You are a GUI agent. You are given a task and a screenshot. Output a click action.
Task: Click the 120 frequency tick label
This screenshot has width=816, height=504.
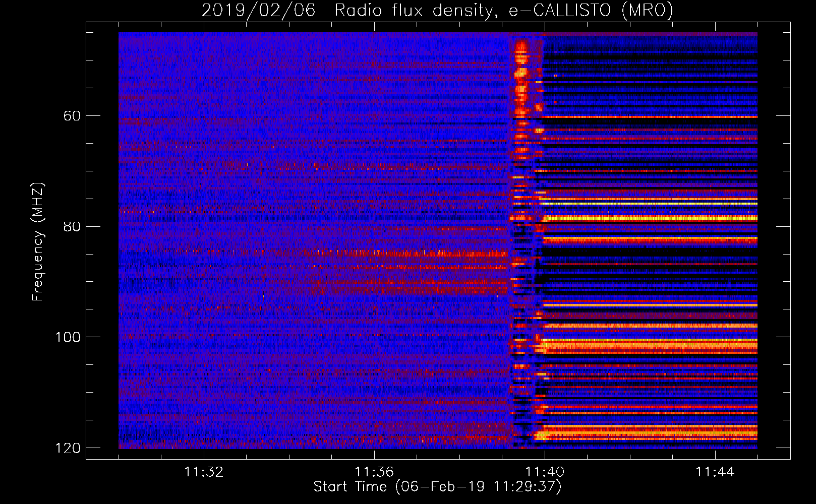click(x=68, y=448)
